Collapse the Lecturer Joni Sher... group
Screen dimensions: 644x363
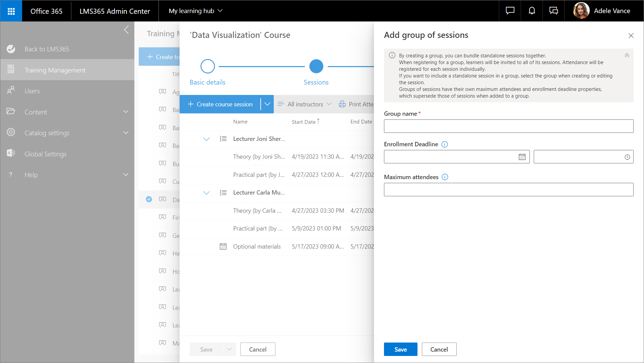pyautogui.click(x=206, y=139)
